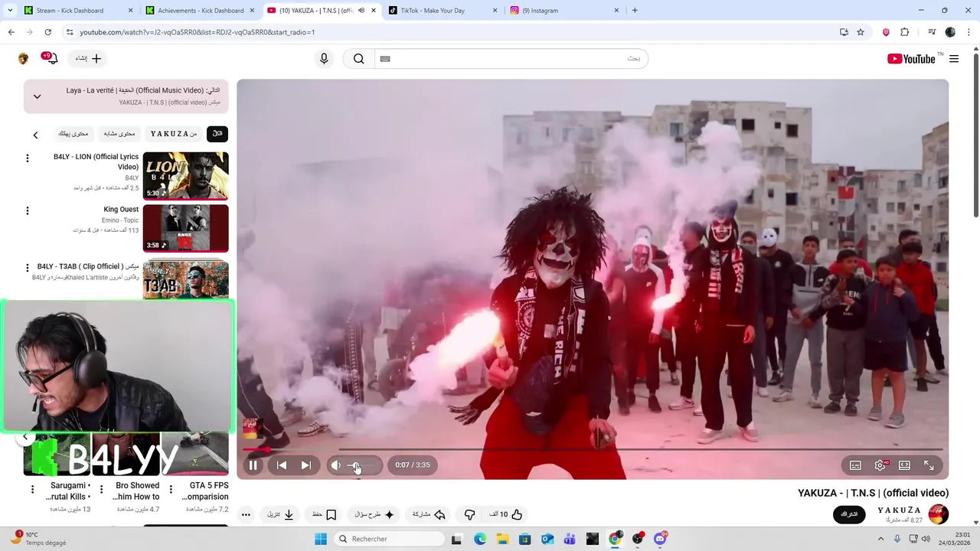Open File Explorer from taskbar

pyautogui.click(x=502, y=539)
